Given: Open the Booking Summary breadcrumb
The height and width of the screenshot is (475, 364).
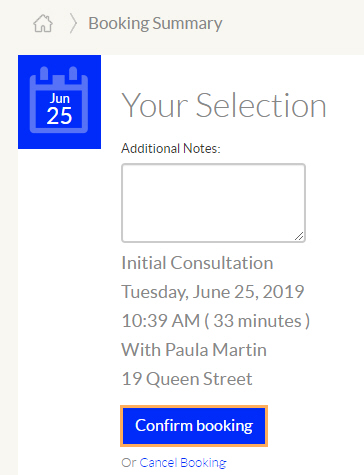Looking at the screenshot, I should (x=155, y=24).
